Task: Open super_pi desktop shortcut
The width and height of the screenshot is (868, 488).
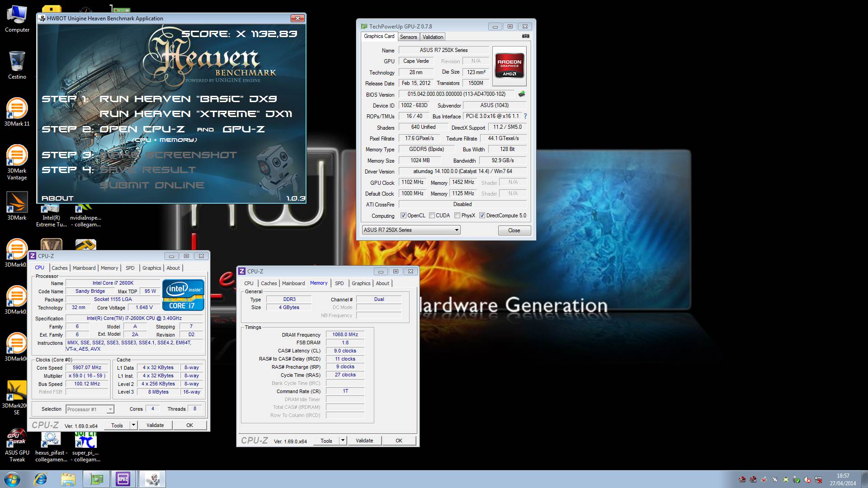Action: (85, 446)
